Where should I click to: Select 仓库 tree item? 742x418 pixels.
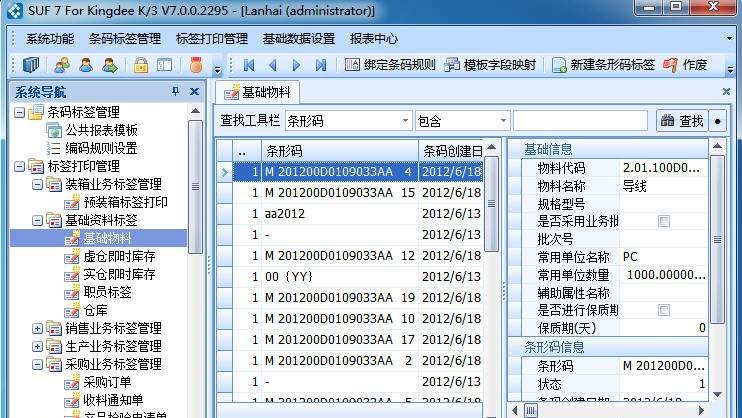(x=95, y=310)
